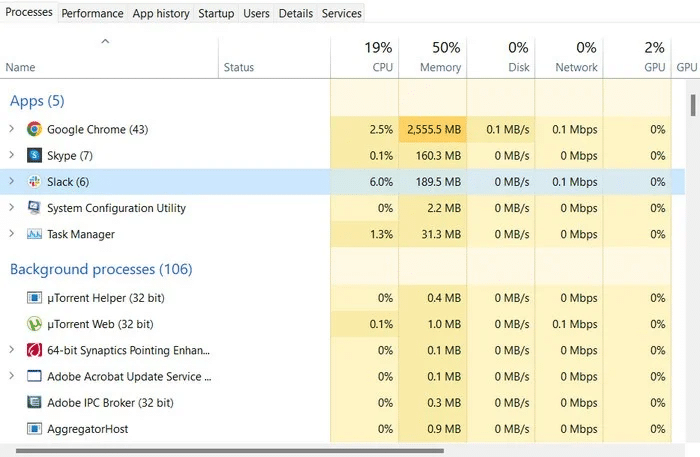Viewport: 700px width, 457px height.
Task: Expand the Slack (6) process group
Action: 12,182
